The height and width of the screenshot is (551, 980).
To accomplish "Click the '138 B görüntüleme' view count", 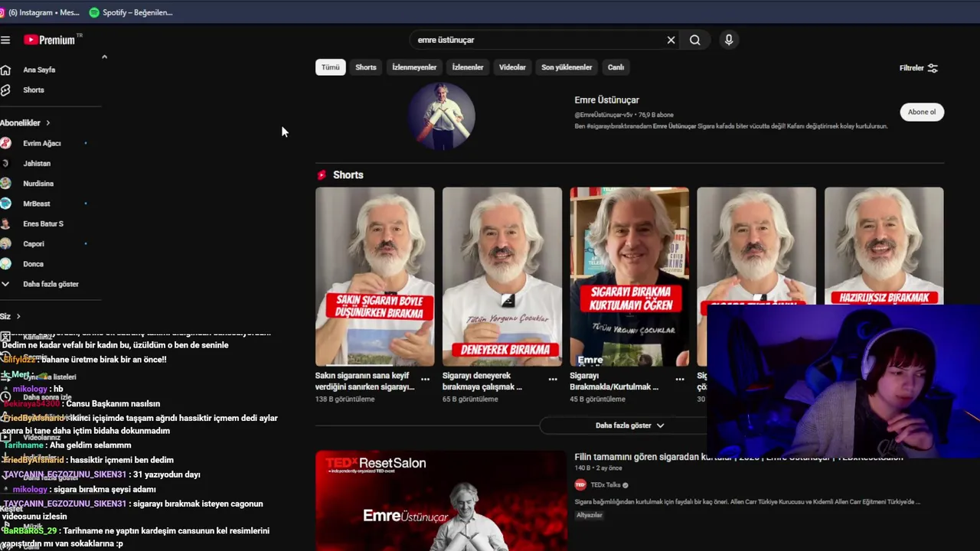I will click(x=345, y=399).
